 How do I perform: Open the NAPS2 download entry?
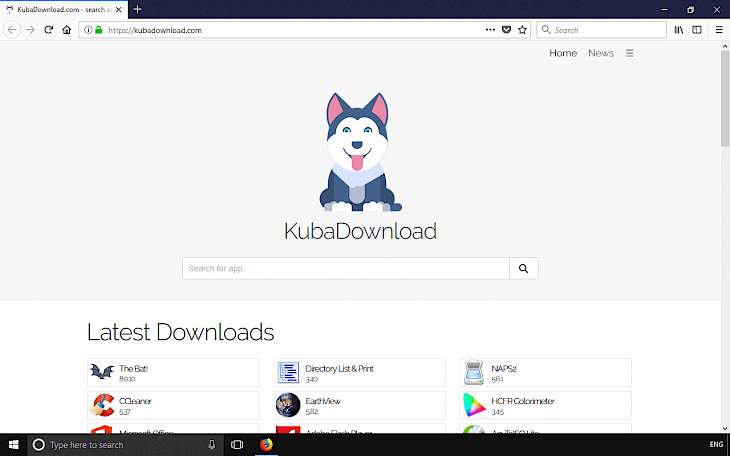point(546,373)
